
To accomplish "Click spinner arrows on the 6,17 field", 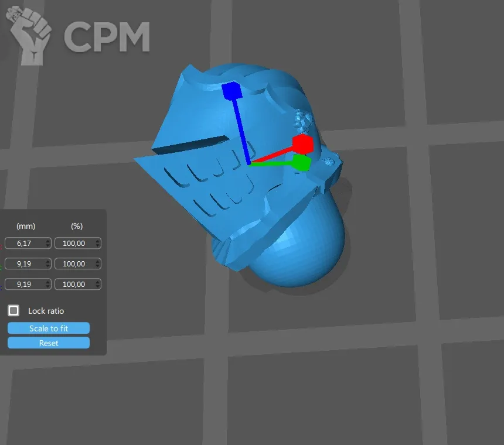I will 49,243.
